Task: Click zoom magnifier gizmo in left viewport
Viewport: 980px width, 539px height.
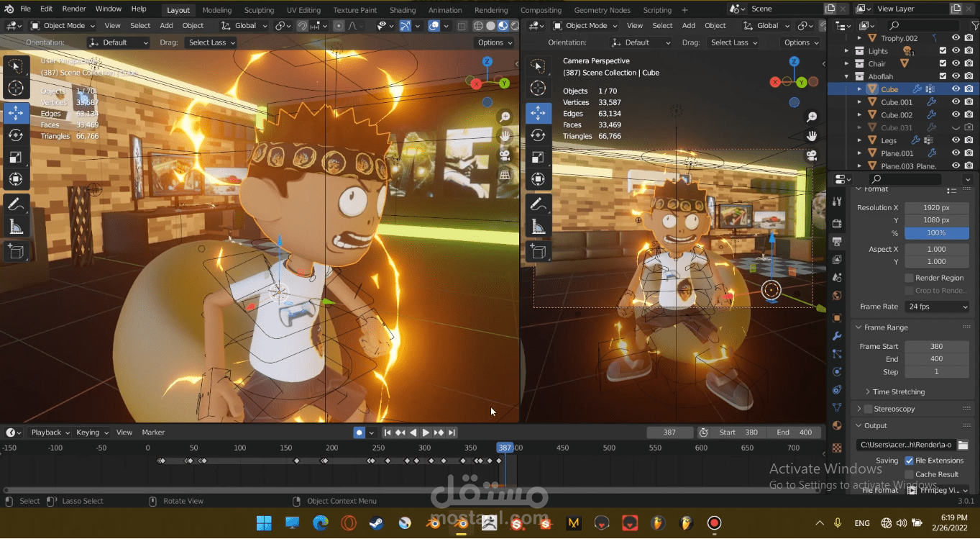Action: click(505, 117)
